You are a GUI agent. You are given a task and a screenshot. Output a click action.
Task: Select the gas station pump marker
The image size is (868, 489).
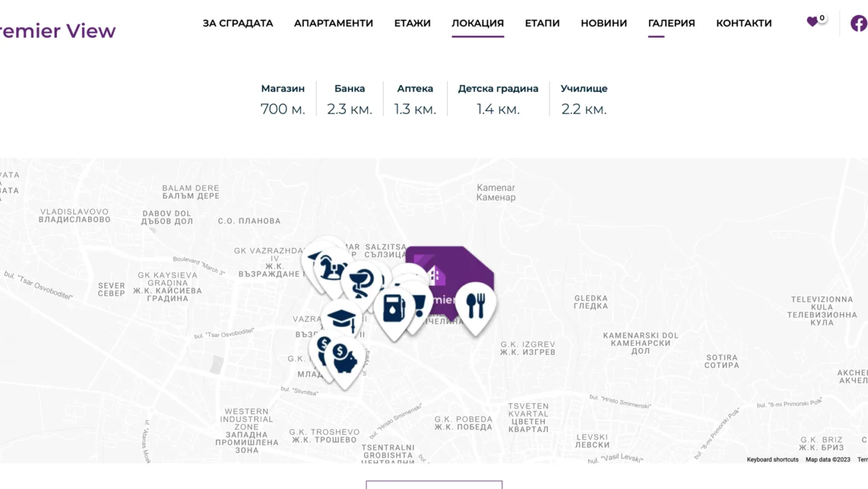tap(394, 309)
